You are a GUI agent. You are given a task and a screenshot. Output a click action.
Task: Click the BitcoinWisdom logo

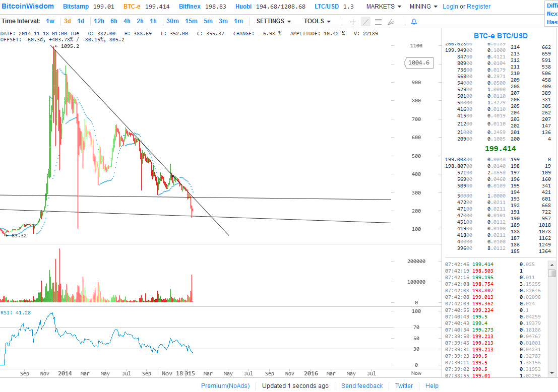pos(28,6)
